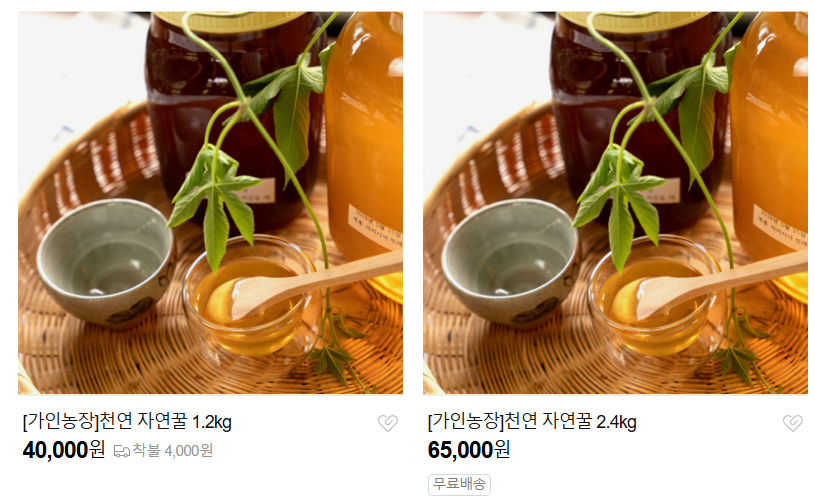Click the [가인농장] brand text of the 2.4kg item
This screenshot has width=815, height=503.
[x=465, y=421]
